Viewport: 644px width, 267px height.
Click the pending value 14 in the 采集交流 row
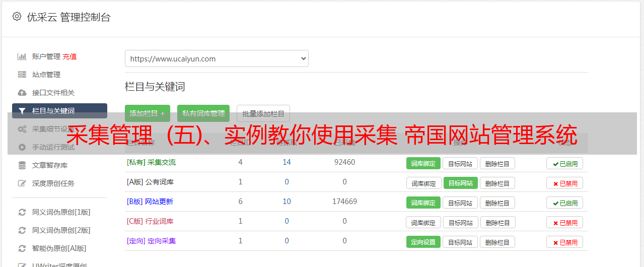[287, 162]
